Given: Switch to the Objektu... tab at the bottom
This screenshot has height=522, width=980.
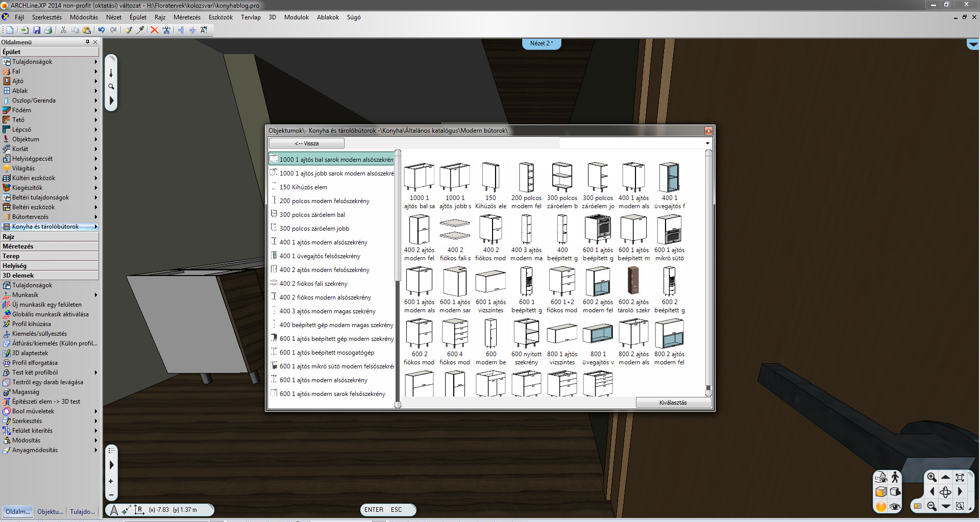Looking at the screenshot, I should point(50,511).
